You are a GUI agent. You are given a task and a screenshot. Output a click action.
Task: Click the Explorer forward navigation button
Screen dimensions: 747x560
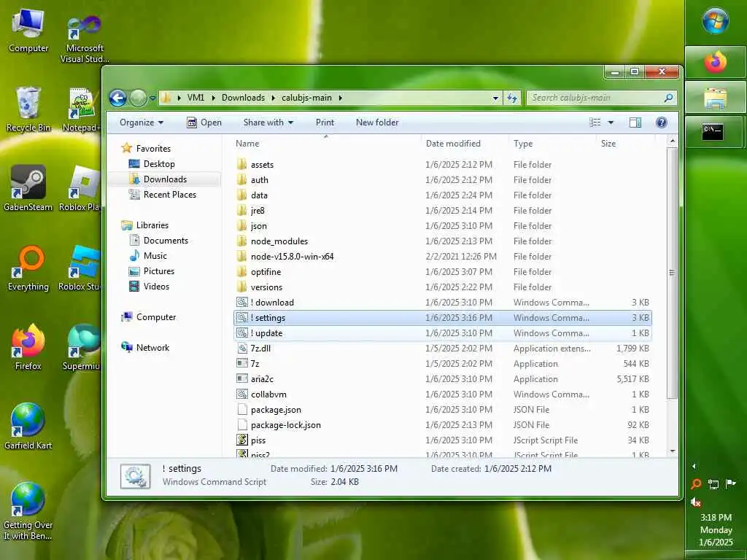[138, 98]
